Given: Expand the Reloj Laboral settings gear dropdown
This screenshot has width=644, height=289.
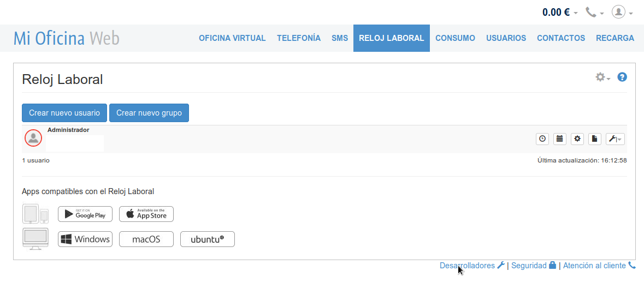Looking at the screenshot, I should (602, 77).
